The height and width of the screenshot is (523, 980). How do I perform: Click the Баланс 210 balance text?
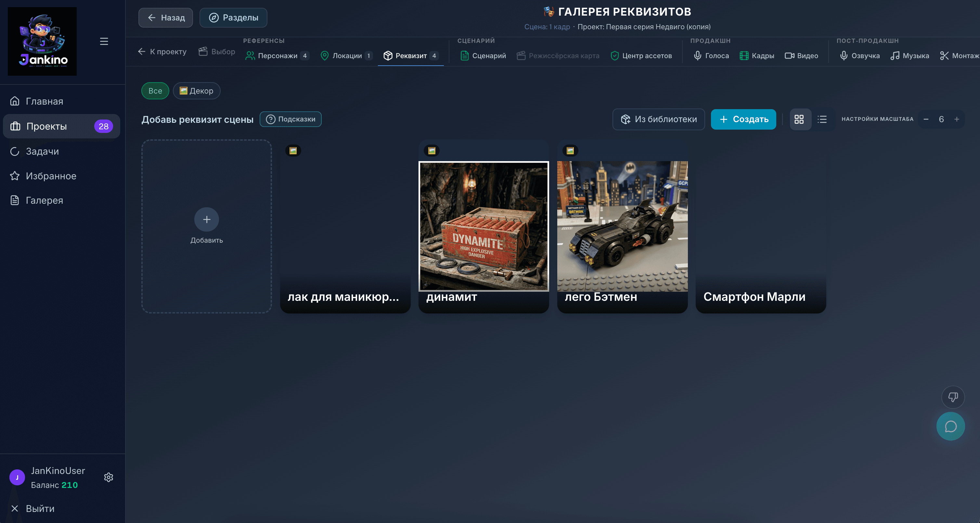pyautogui.click(x=54, y=485)
